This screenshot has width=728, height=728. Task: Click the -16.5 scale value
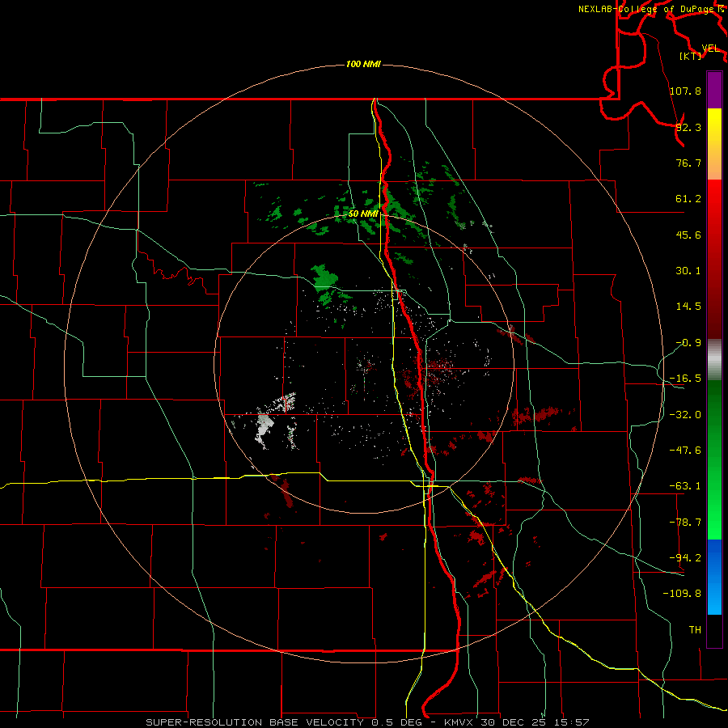(685, 379)
